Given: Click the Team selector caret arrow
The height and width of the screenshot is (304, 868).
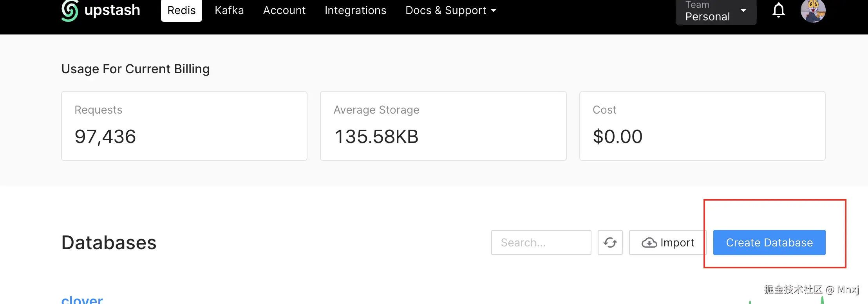Looking at the screenshot, I should coord(743,11).
